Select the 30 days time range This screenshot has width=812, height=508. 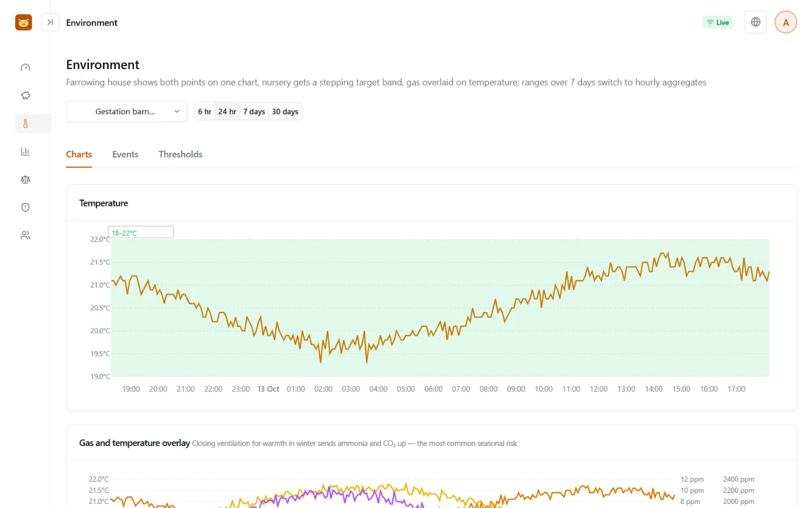pyautogui.click(x=285, y=111)
